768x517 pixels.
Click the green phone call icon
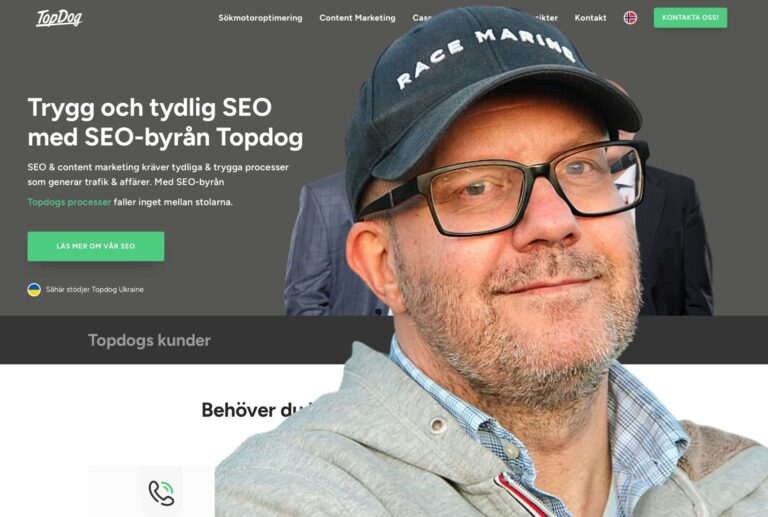[x=162, y=493]
